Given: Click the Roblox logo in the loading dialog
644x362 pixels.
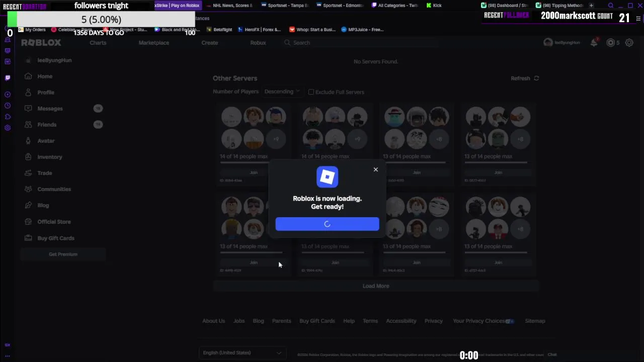Looking at the screenshot, I should tap(327, 177).
